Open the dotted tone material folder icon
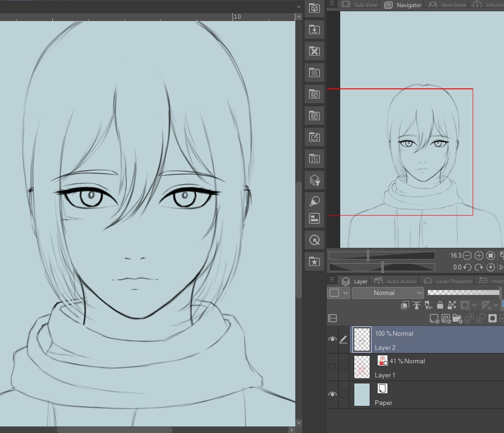The height and width of the screenshot is (433, 504). [314, 72]
